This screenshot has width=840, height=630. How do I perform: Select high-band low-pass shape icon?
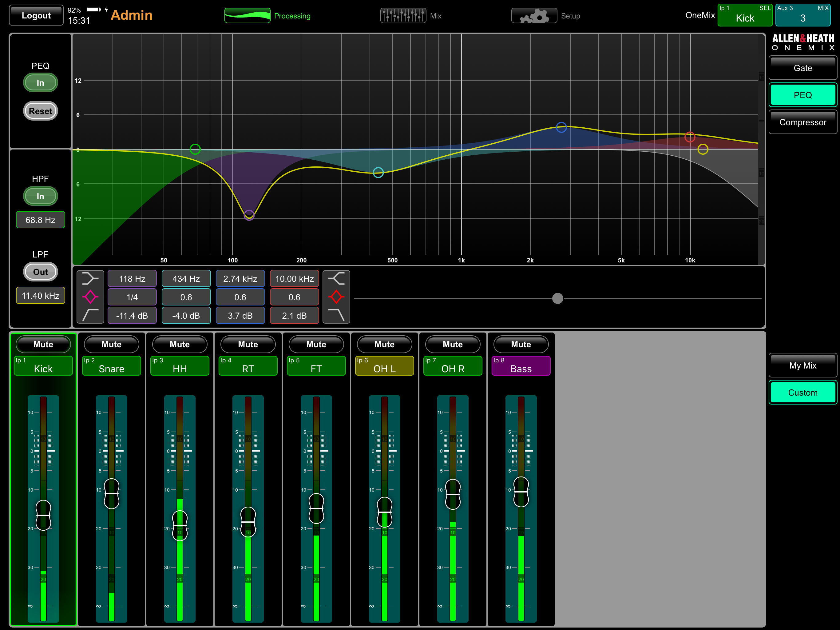pos(336,315)
